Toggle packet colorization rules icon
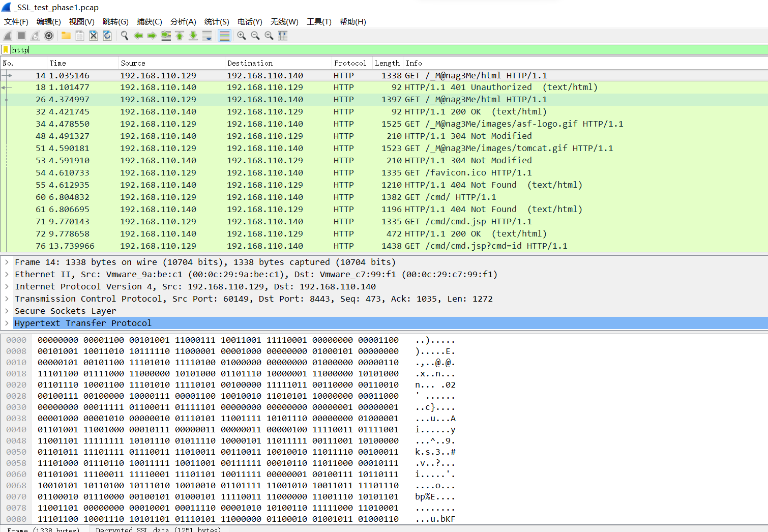The height and width of the screenshot is (532, 768). pos(224,36)
